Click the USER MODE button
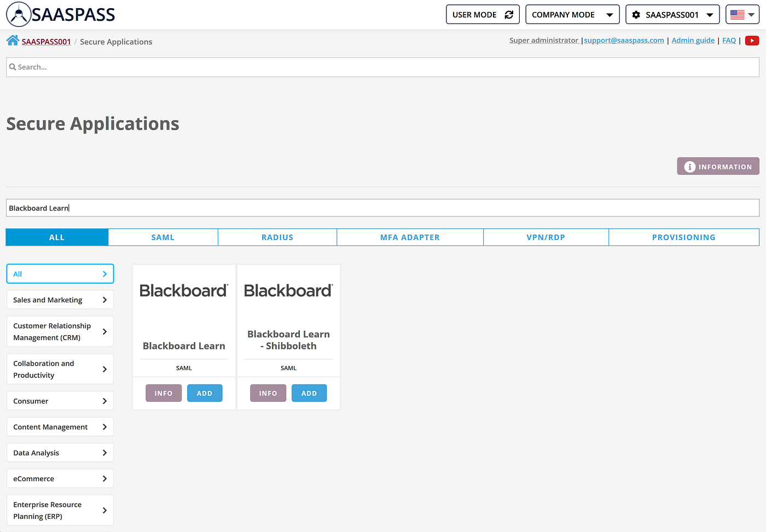Screen dimensions: 766x532 483,15
